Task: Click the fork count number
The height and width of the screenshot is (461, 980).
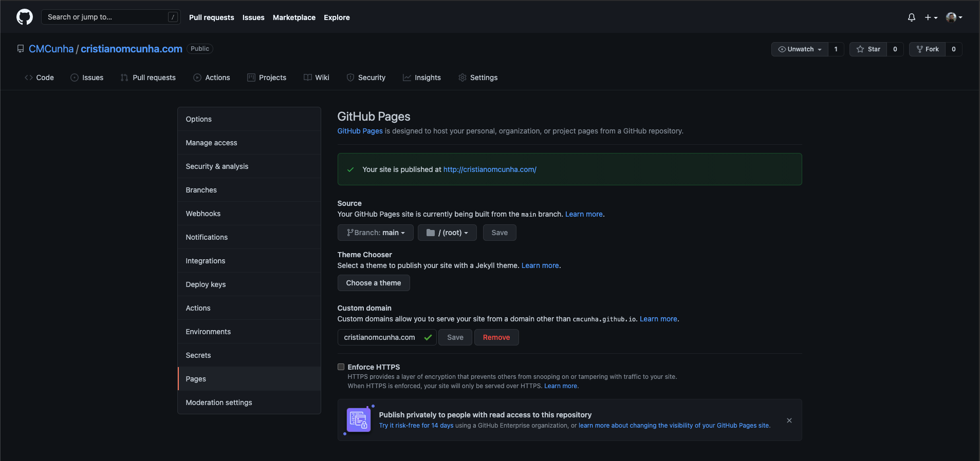Action: pos(954,49)
